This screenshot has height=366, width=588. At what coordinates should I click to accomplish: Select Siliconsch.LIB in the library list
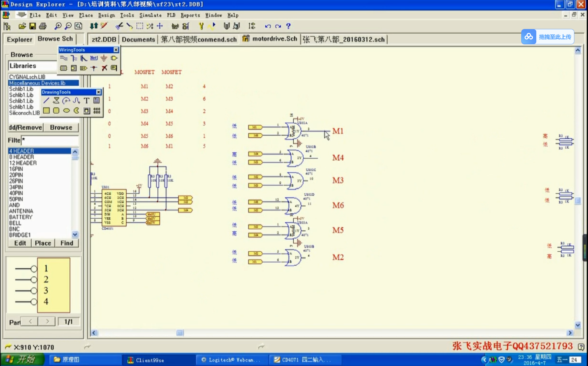click(24, 113)
